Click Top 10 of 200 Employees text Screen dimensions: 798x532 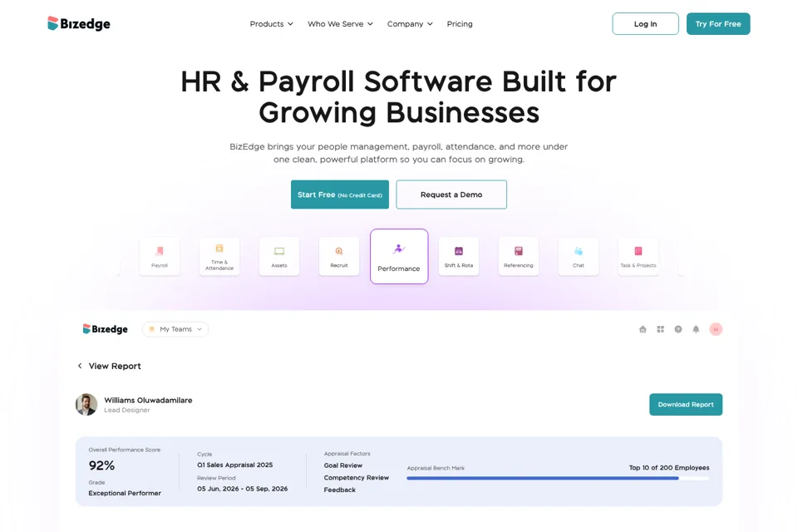tap(669, 468)
